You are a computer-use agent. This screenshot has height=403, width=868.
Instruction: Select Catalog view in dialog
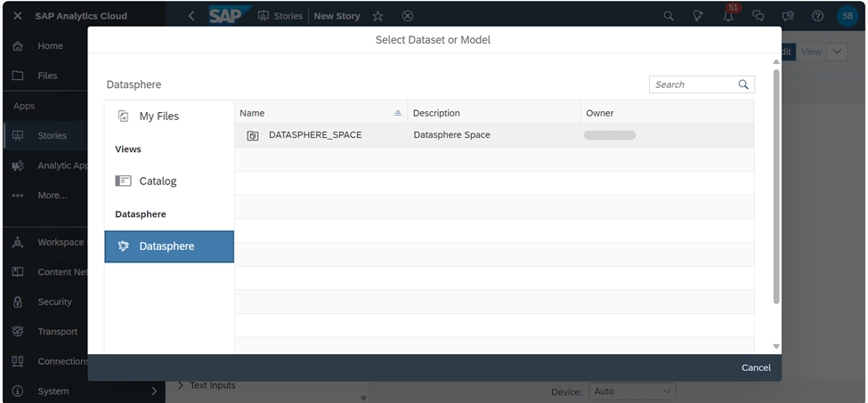point(169,181)
